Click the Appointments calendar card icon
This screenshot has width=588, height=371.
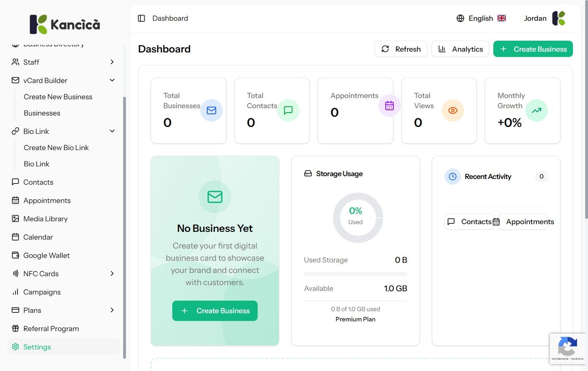[389, 106]
